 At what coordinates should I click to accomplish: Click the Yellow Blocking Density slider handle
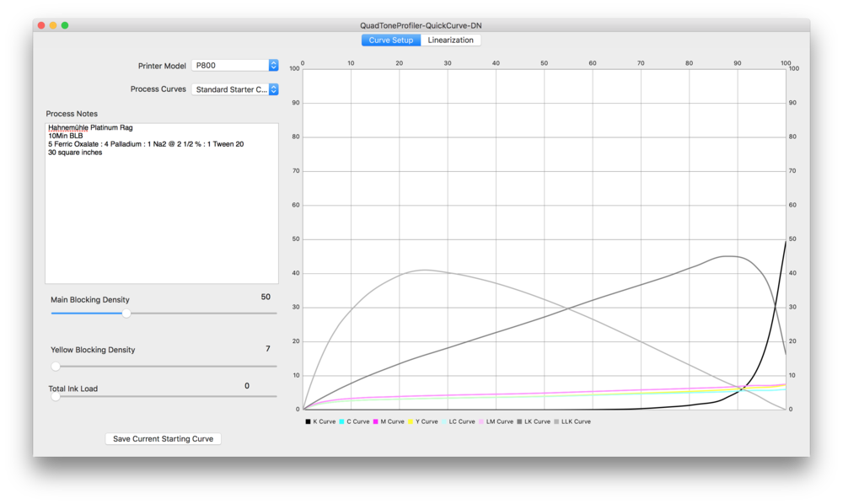56,367
